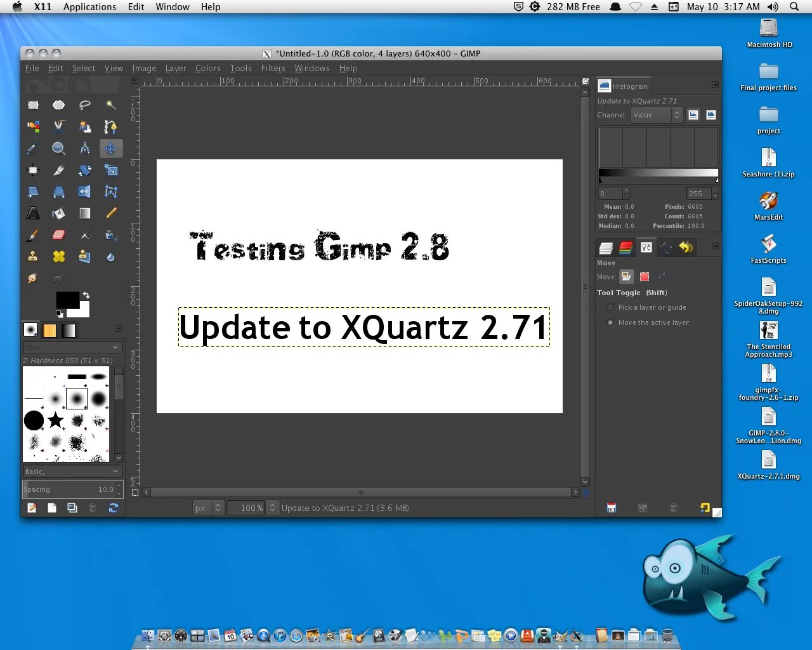Image resolution: width=812 pixels, height=650 pixels.
Task: Select the Ellipse Select tool
Action: [x=59, y=105]
